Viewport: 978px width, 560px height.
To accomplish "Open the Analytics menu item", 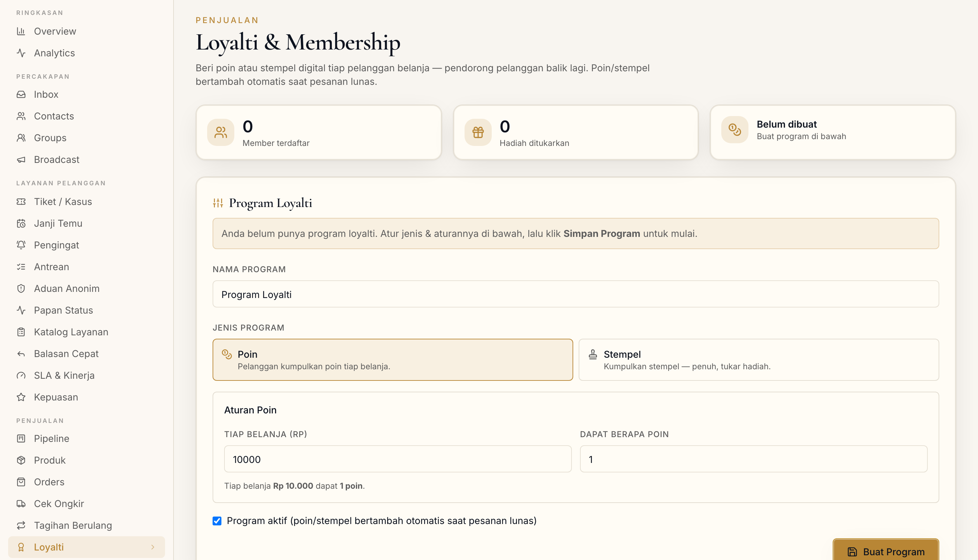I will click(87, 53).
